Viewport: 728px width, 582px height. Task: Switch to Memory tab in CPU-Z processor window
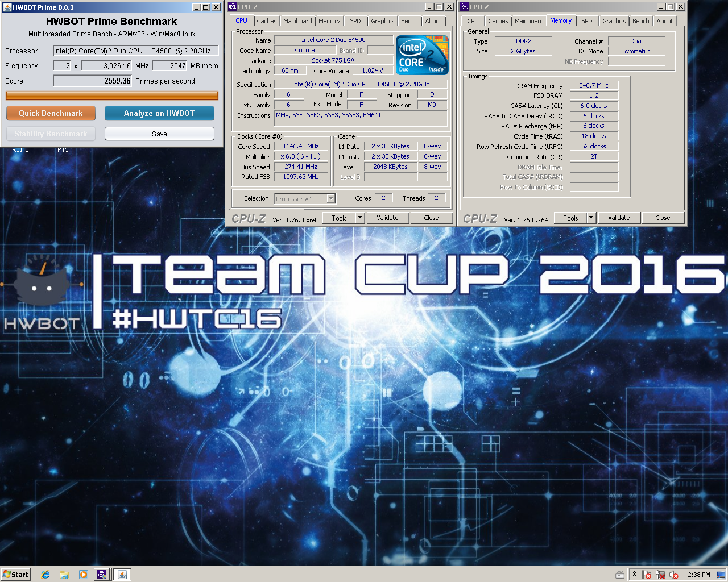329,21
